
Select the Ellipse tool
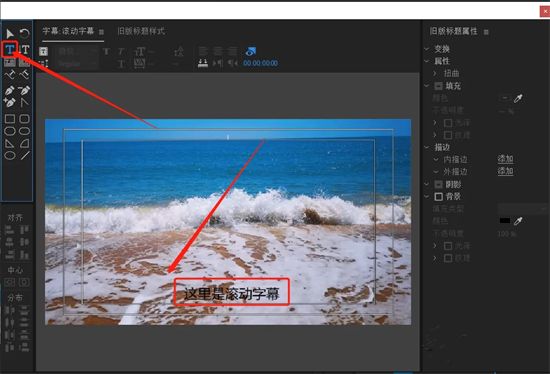point(10,155)
